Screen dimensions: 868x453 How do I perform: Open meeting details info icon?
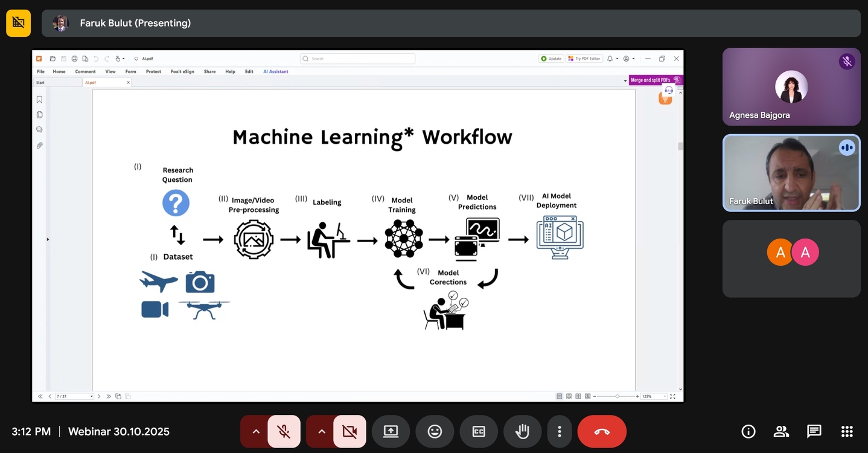(748, 431)
